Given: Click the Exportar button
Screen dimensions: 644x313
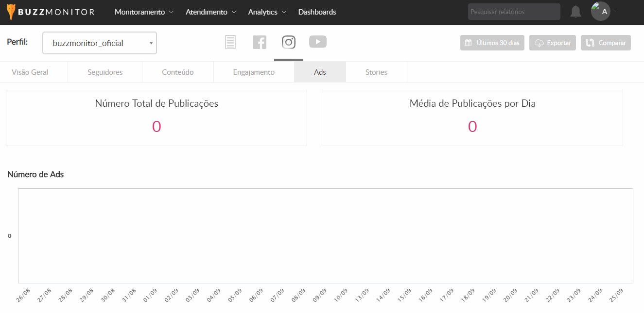Looking at the screenshot, I should (x=553, y=43).
